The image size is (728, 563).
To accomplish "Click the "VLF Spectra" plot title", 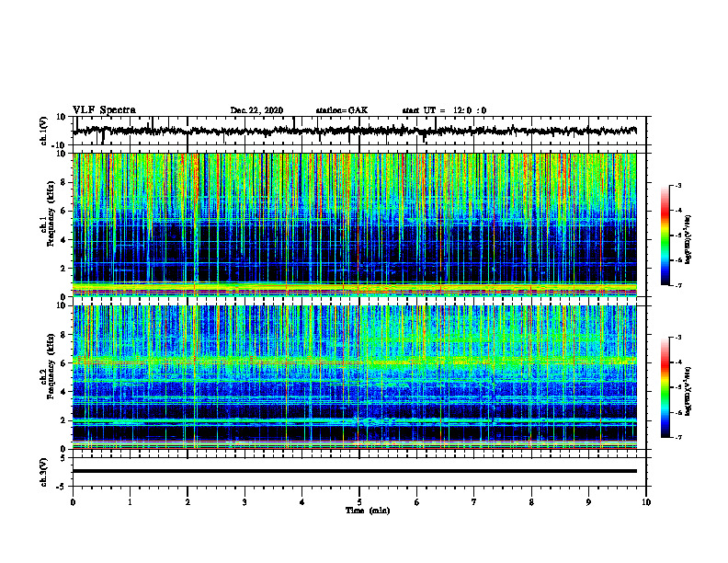I will tap(104, 110).
